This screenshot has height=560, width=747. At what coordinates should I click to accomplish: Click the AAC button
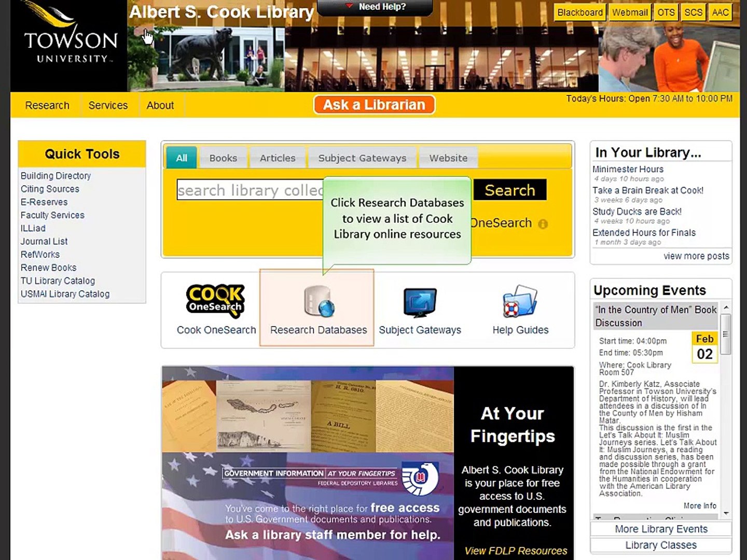pyautogui.click(x=720, y=12)
